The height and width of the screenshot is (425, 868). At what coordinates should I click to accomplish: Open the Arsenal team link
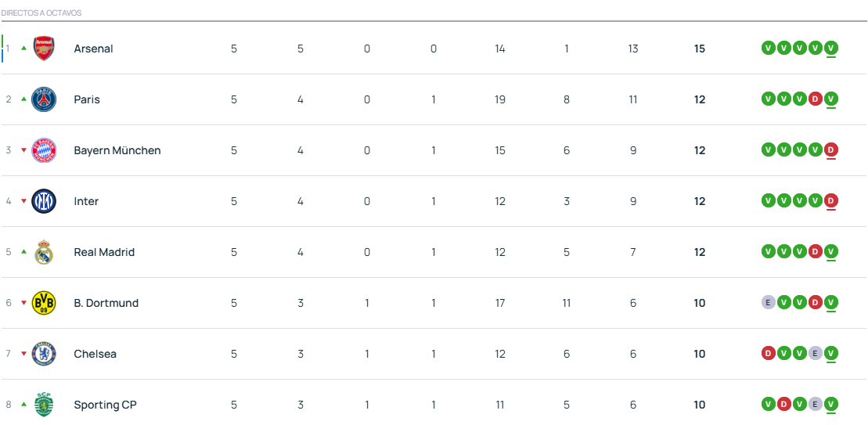(93, 49)
